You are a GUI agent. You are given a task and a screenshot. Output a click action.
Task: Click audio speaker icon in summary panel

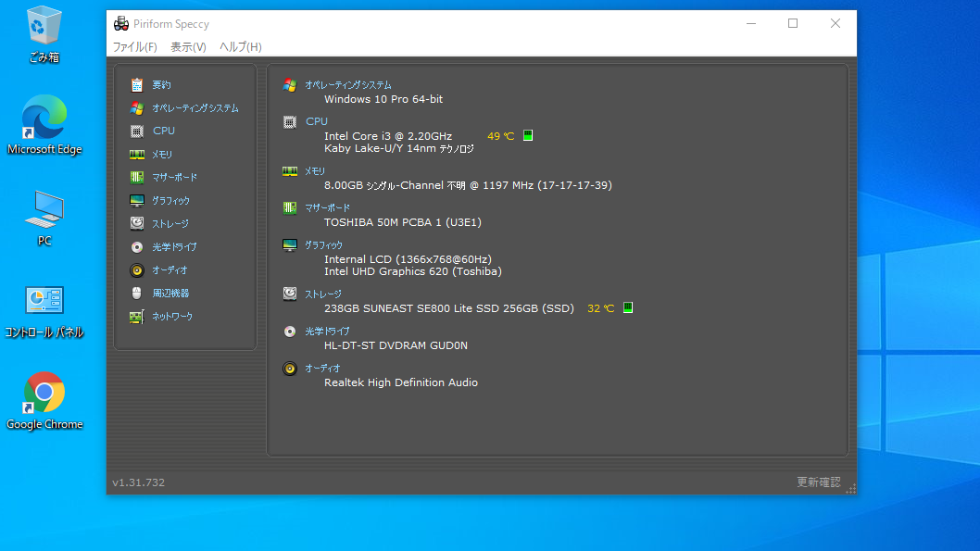point(289,369)
